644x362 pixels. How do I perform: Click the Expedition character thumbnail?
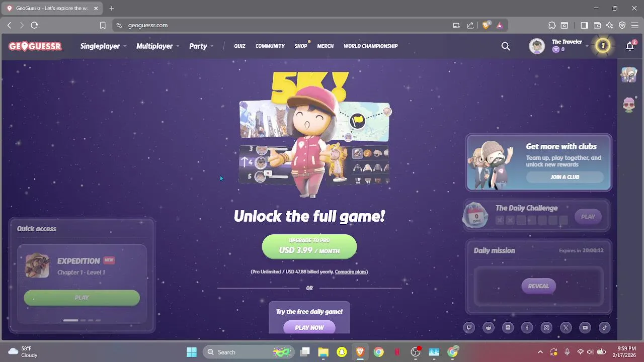(38, 265)
